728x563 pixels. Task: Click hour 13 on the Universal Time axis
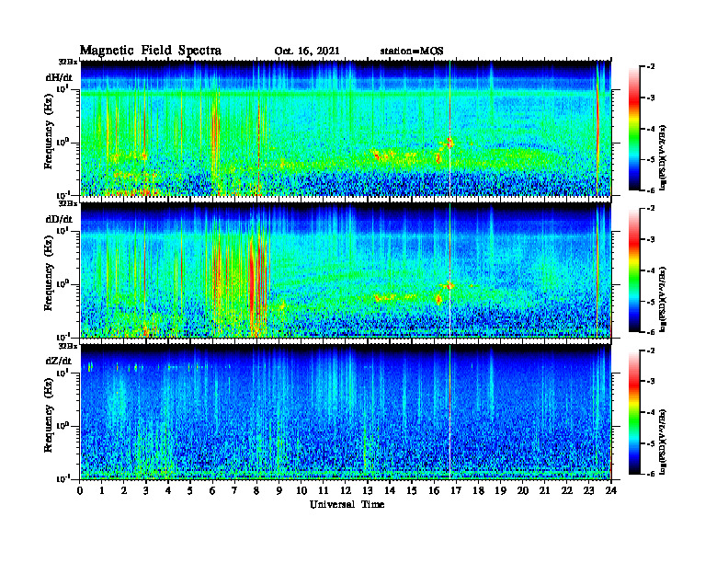[368, 490]
